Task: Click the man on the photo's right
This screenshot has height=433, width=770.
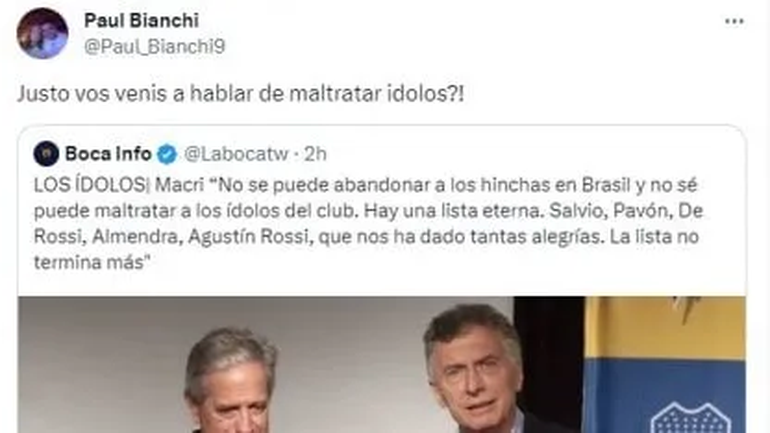Action: coord(484,369)
